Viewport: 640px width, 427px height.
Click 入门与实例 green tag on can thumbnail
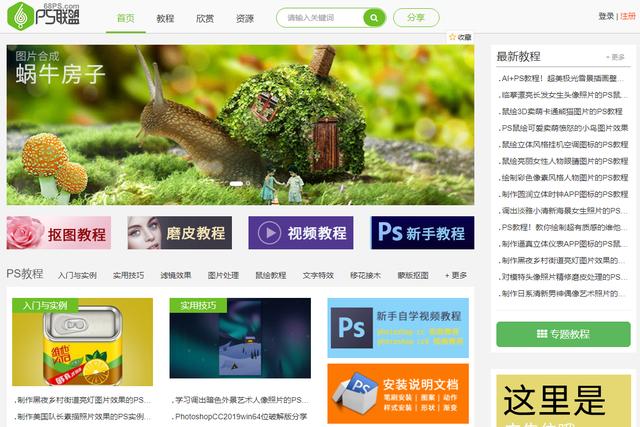coord(45,305)
